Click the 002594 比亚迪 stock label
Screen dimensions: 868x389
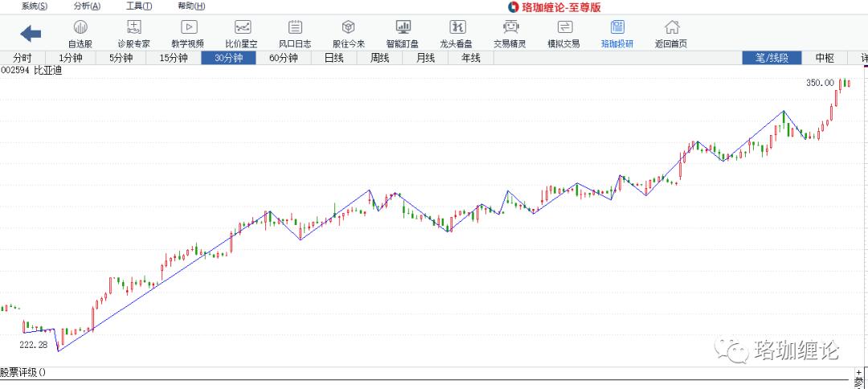(31, 71)
